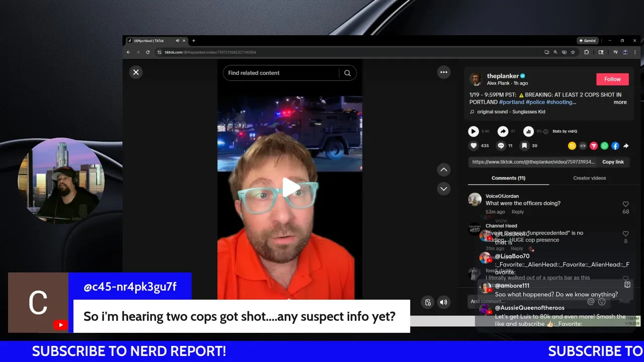This screenshot has height=362, width=644.
Task: Bookmark the video with favorites icon
Action: pos(524,146)
